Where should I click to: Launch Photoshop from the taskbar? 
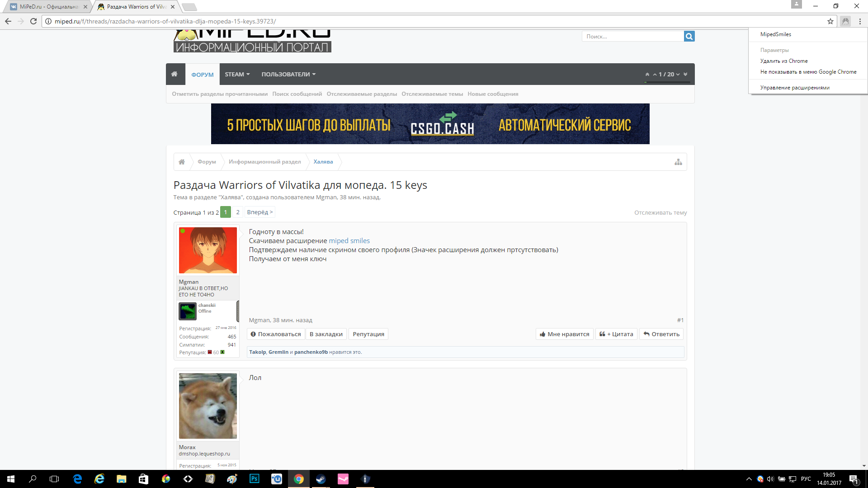point(255,479)
